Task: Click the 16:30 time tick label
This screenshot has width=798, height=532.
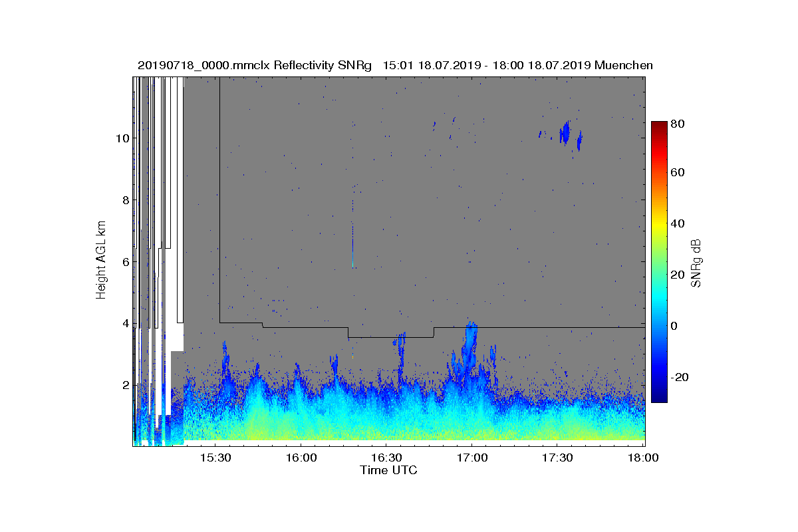Action: pos(386,458)
